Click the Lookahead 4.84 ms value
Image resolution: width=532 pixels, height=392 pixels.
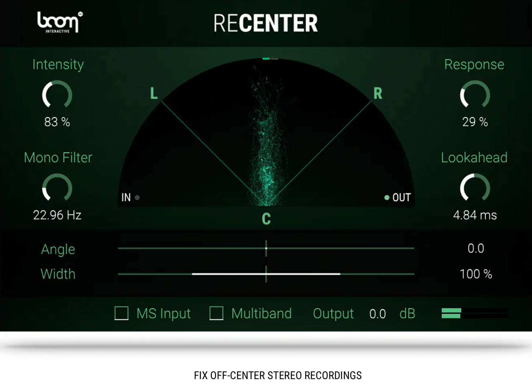pyautogui.click(x=475, y=215)
